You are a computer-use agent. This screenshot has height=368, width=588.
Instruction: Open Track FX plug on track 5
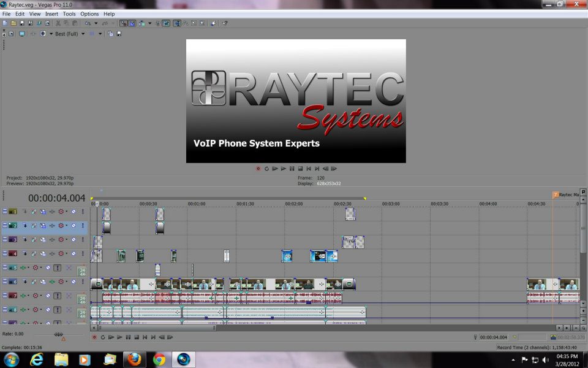23,267
